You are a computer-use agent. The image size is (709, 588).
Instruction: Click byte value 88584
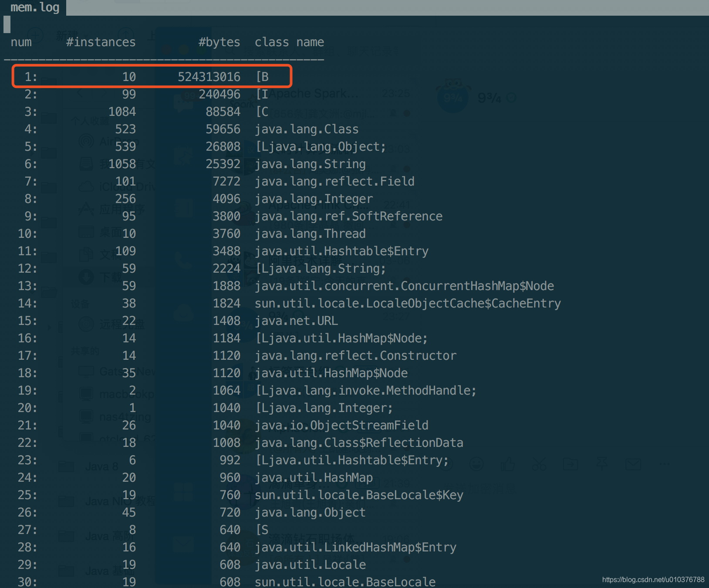coord(223,112)
